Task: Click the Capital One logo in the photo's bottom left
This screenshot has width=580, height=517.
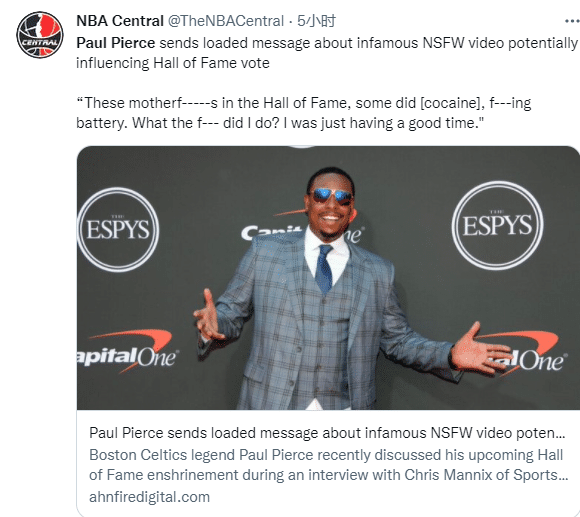Action: [x=128, y=351]
